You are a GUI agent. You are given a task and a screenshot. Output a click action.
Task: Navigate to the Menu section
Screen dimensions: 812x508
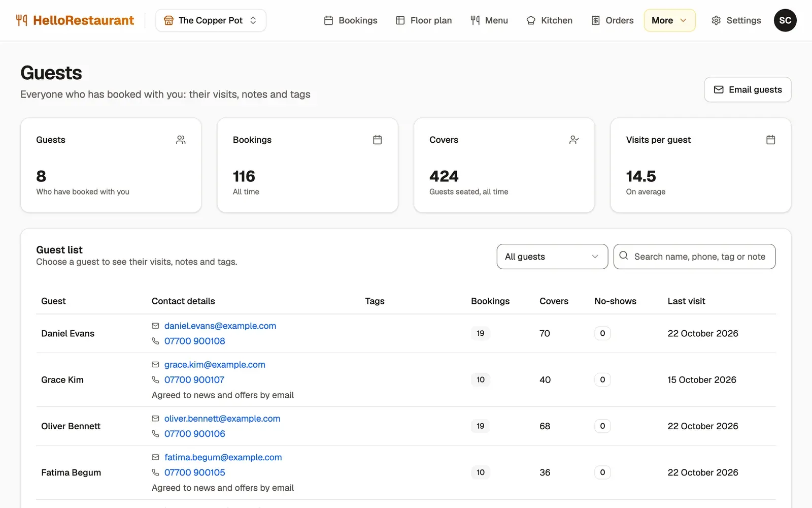[x=489, y=20]
